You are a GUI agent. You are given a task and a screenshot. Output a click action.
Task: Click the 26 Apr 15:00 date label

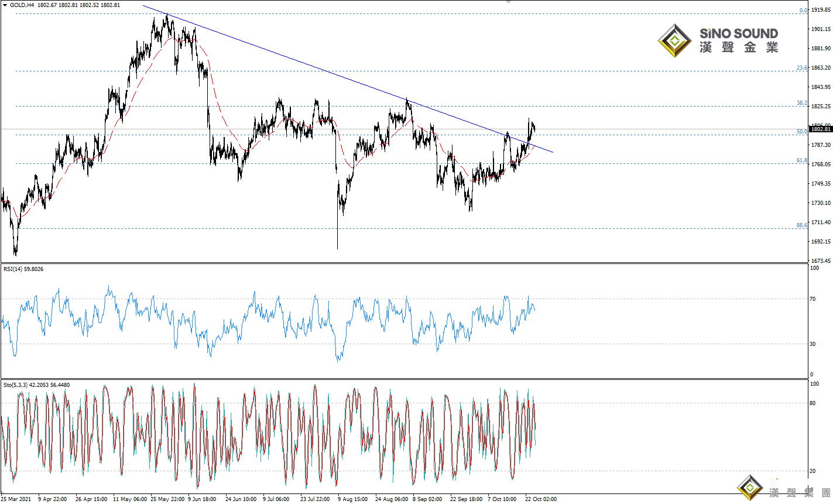pyautogui.click(x=91, y=499)
